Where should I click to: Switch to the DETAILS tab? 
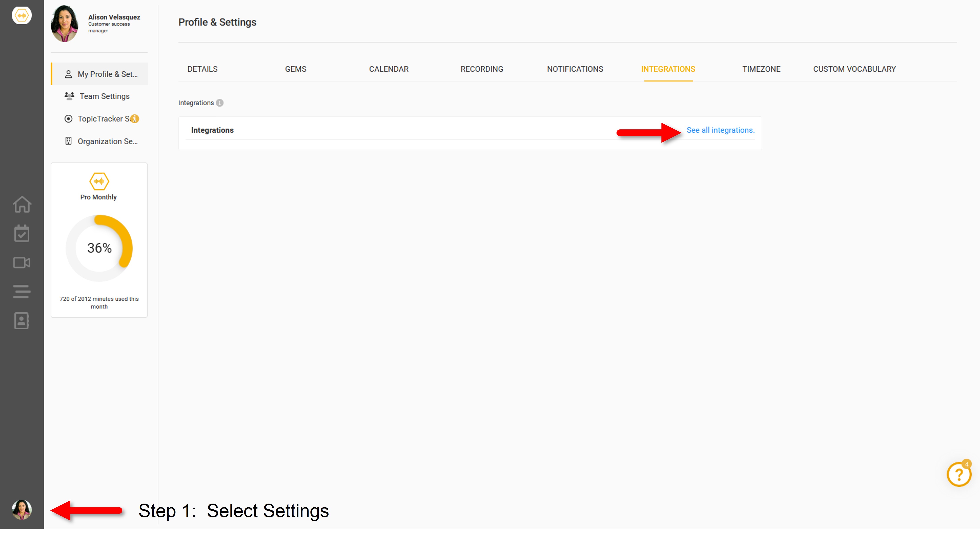click(202, 69)
